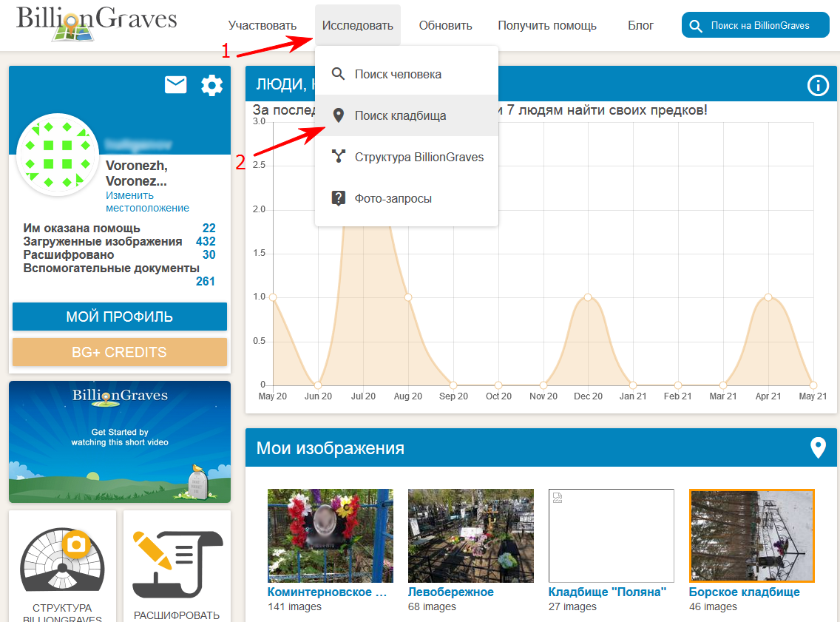Select Структура BillionGraves menu entry
840x622 pixels.
tap(407, 157)
